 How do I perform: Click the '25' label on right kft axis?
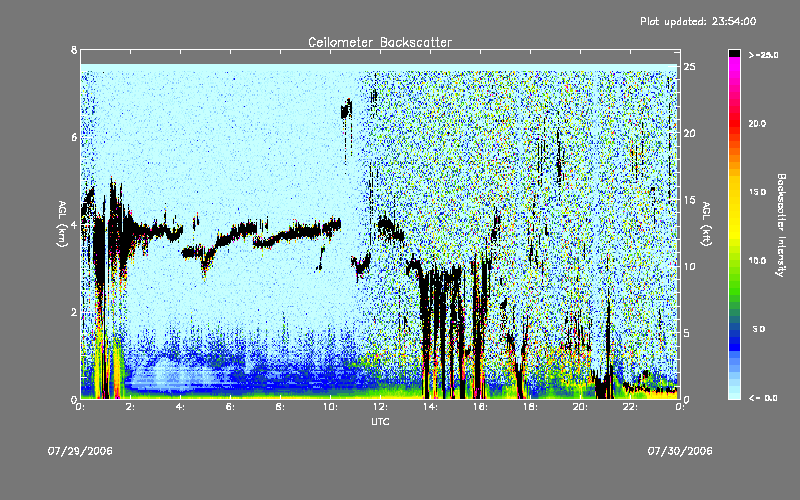coord(689,67)
